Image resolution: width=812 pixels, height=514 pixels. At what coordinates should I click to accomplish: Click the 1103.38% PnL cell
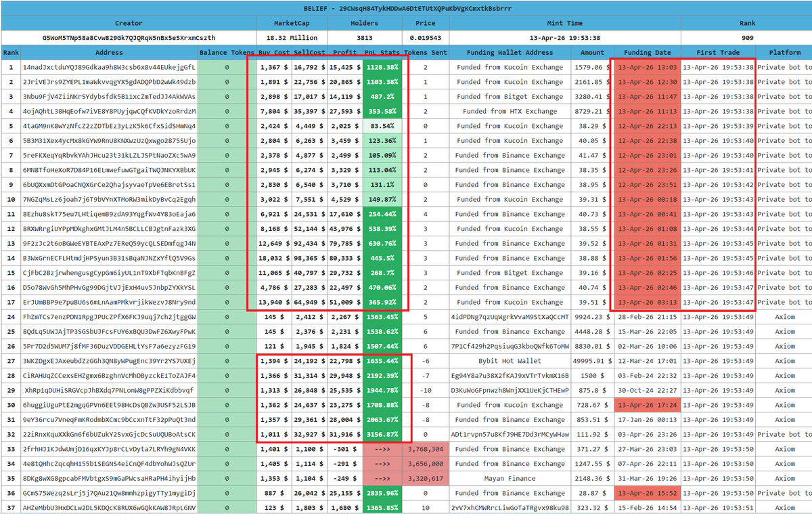[x=382, y=82]
